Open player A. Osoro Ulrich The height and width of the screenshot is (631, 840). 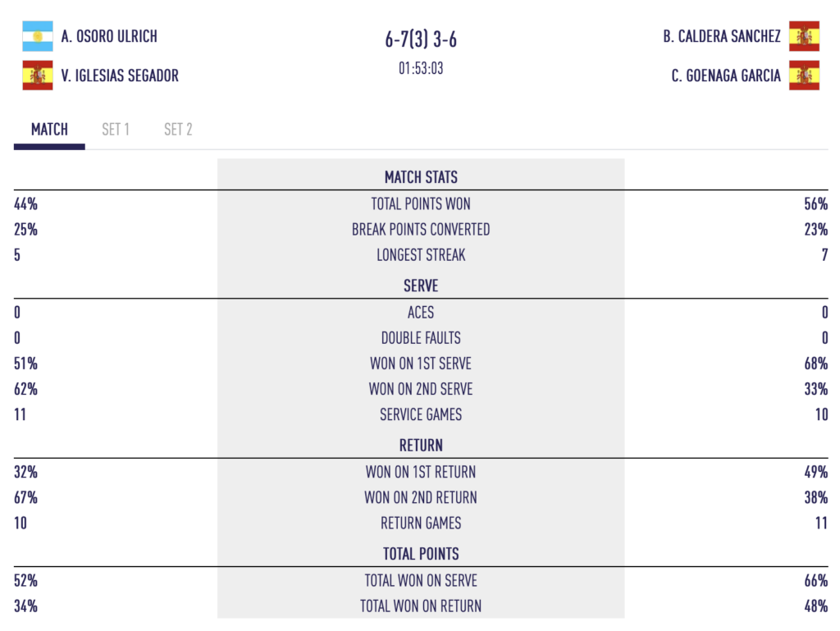point(109,36)
